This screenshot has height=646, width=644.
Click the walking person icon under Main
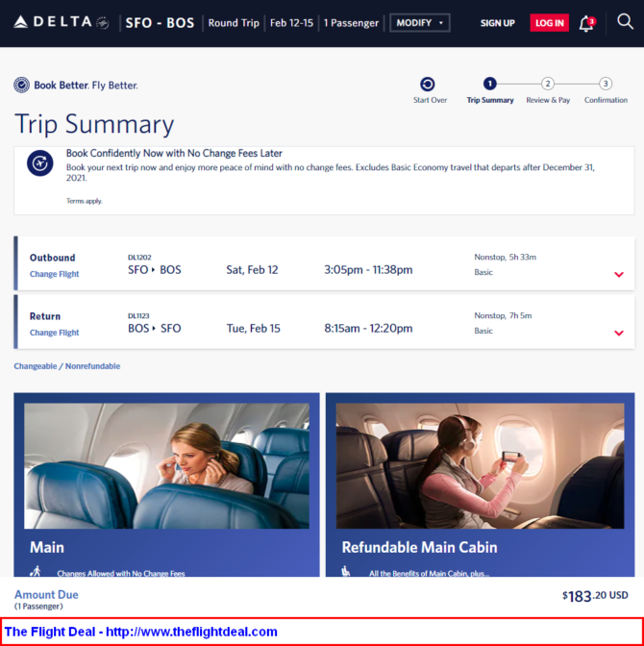(36, 571)
